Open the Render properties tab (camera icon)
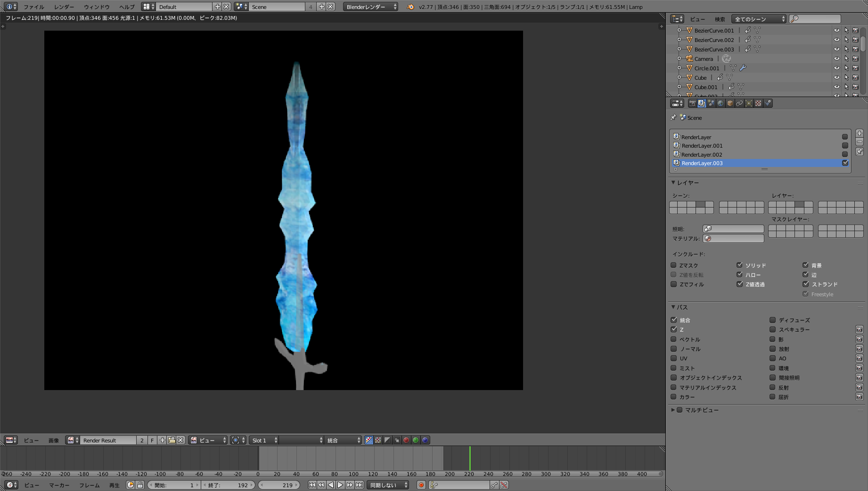This screenshot has width=868, height=491. (x=692, y=103)
